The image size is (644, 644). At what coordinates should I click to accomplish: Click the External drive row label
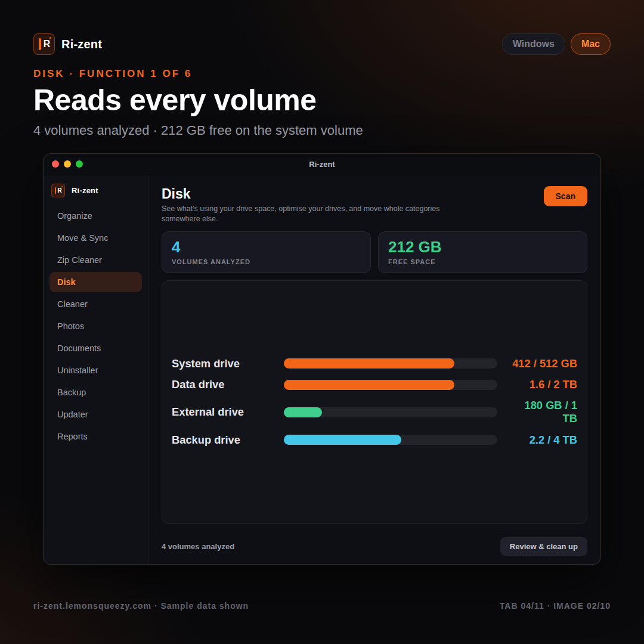pyautogui.click(x=208, y=412)
